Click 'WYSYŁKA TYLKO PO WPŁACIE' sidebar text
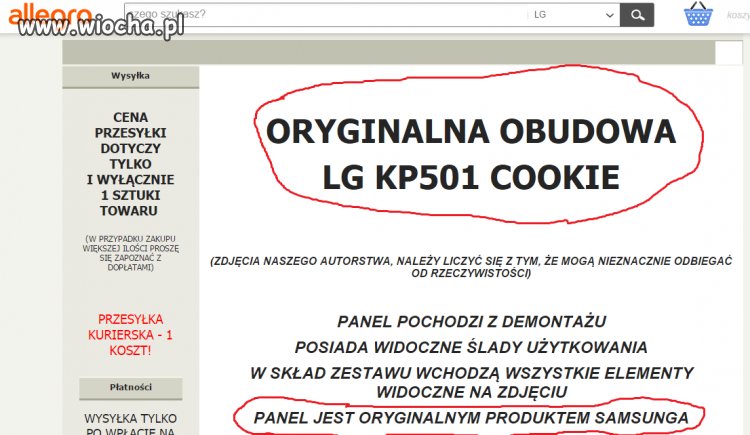Screen dimensions: 750x435 point(131,425)
